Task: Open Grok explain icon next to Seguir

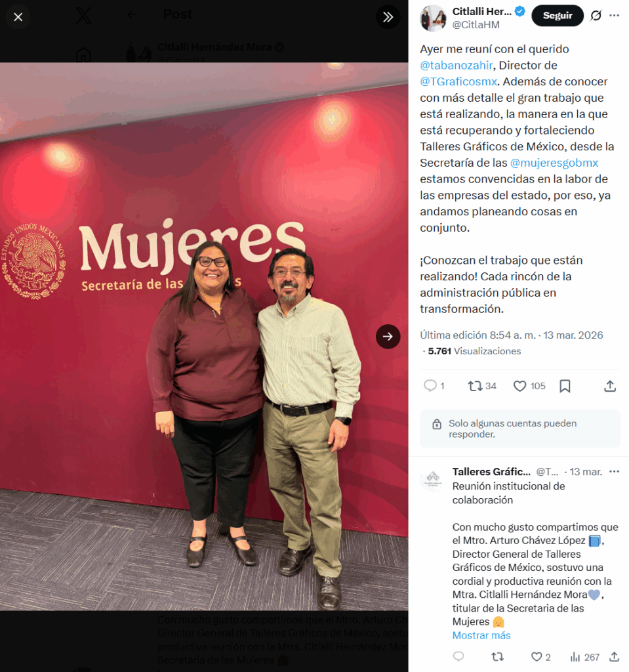Action: coord(596,16)
